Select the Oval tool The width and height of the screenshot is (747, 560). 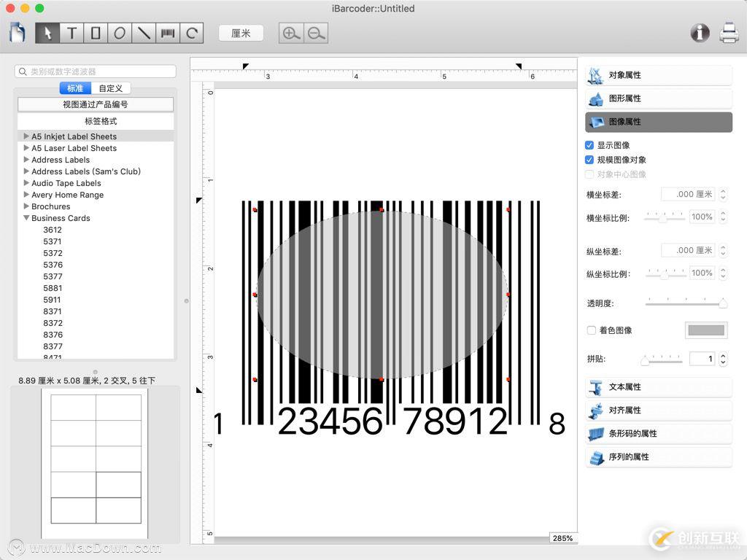pyautogui.click(x=120, y=33)
